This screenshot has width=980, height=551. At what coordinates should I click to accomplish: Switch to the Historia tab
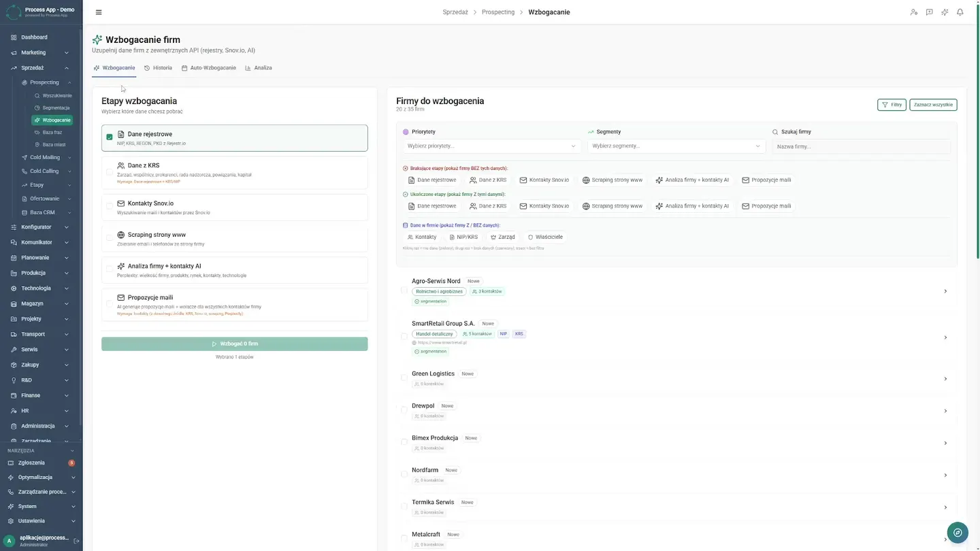pyautogui.click(x=158, y=68)
